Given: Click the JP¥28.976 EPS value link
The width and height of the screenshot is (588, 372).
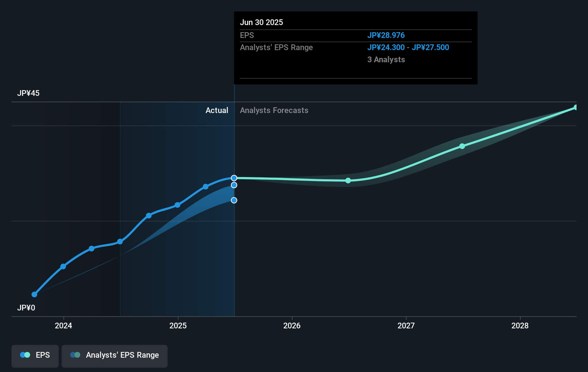Looking at the screenshot, I should [x=386, y=35].
